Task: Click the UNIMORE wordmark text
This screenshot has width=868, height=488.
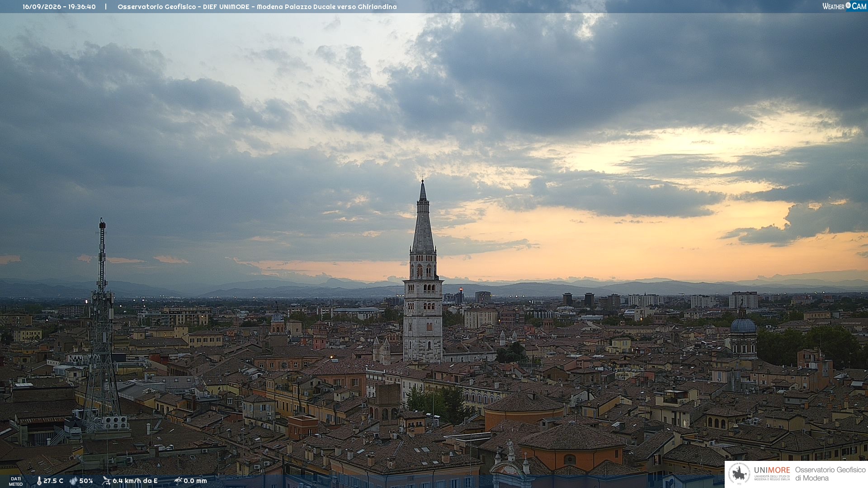Action: pyautogui.click(x=772, y=470)
